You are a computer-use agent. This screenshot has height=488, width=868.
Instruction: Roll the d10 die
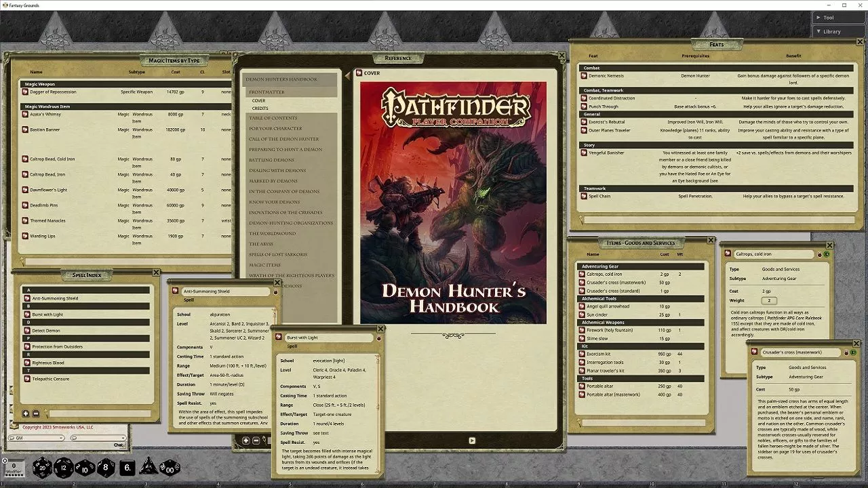[85, 468]
